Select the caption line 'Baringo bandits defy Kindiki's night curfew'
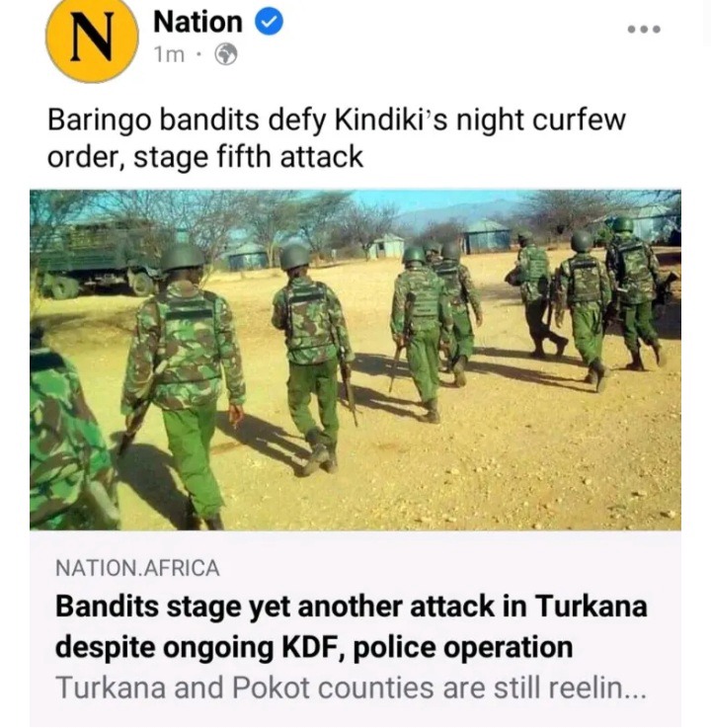This screenshot has width=711, height=728. 337,120
